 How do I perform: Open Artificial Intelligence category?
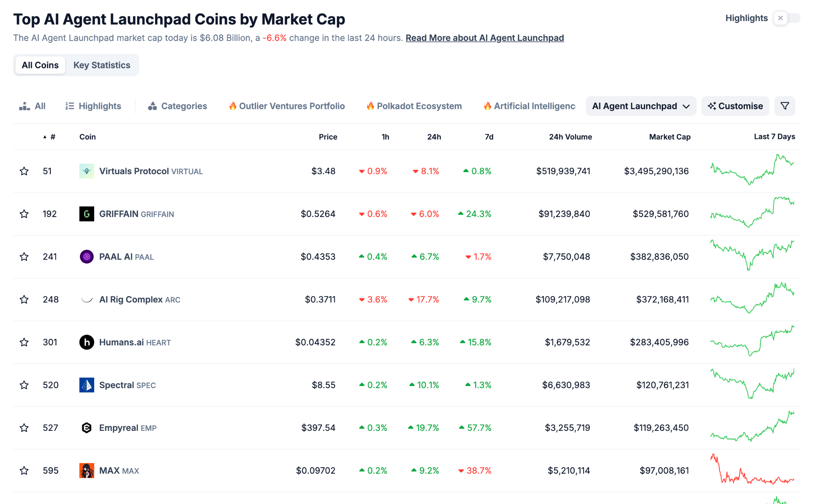[x=529, y=106]
